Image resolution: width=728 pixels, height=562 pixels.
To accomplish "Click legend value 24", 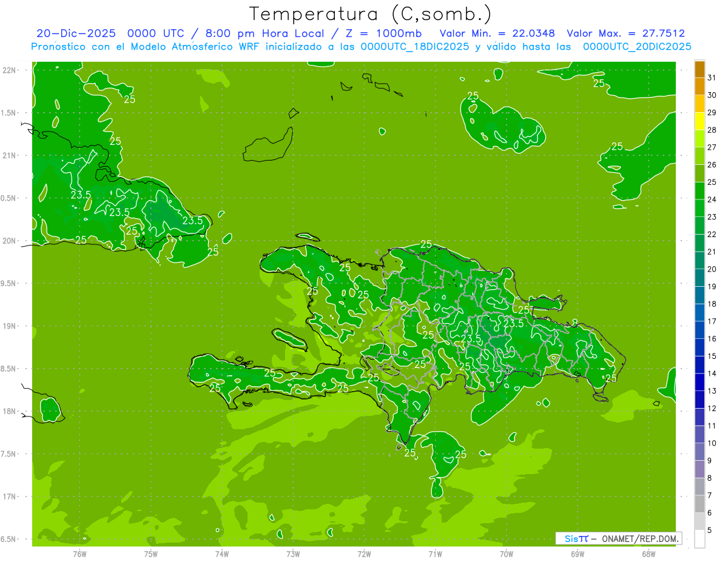I will click(712, 199).
